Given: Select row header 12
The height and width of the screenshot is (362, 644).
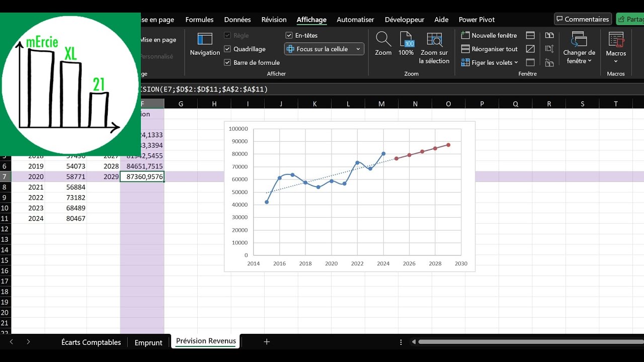Looking at the screenshot, I should (x=5, y=229).
